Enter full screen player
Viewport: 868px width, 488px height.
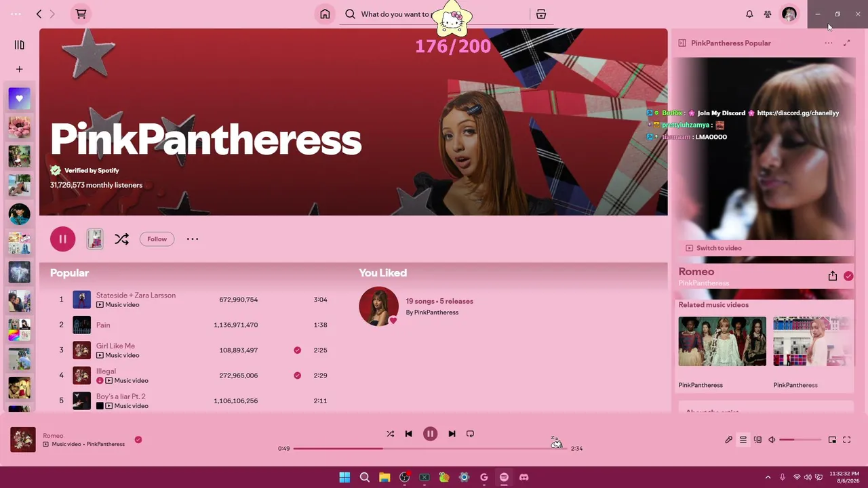point(846,440)
